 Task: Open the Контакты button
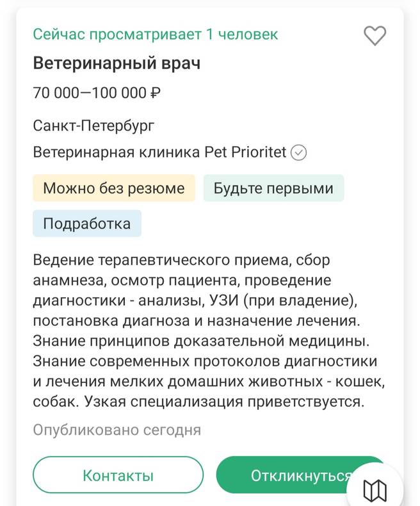tap(118, 476)
